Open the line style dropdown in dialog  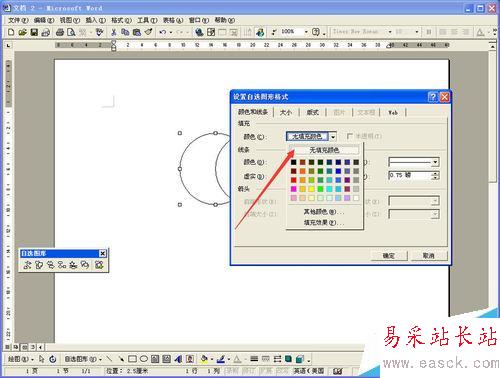coord(435,162)
